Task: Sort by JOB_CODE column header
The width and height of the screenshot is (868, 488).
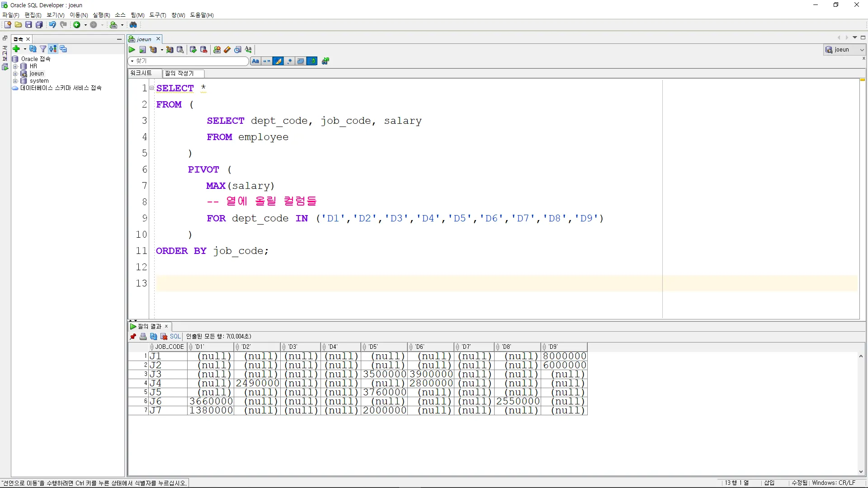Action: click(169, 347)
